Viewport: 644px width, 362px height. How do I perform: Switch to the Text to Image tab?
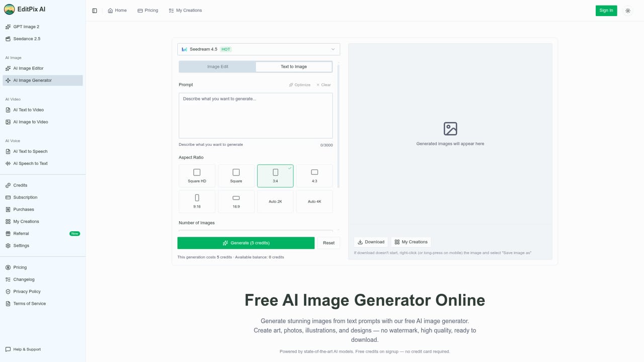(x=294, y=67)
